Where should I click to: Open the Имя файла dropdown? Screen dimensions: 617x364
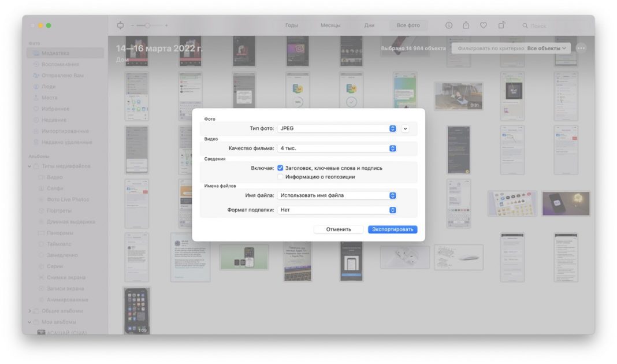pyautogui.click(x=337, y=195)
